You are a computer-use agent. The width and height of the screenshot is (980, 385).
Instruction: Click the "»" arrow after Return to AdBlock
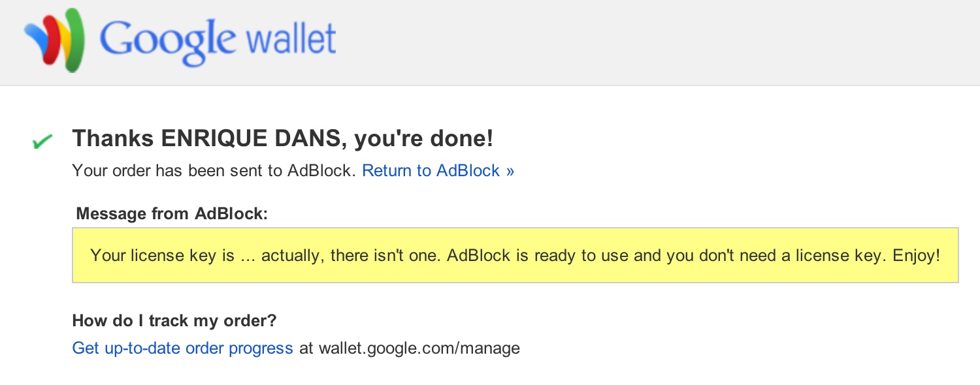510,171
